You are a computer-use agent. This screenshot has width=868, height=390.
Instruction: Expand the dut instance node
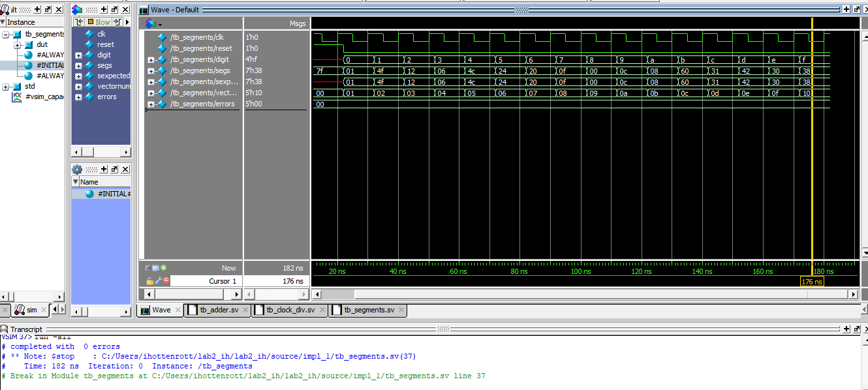(18, 45)
